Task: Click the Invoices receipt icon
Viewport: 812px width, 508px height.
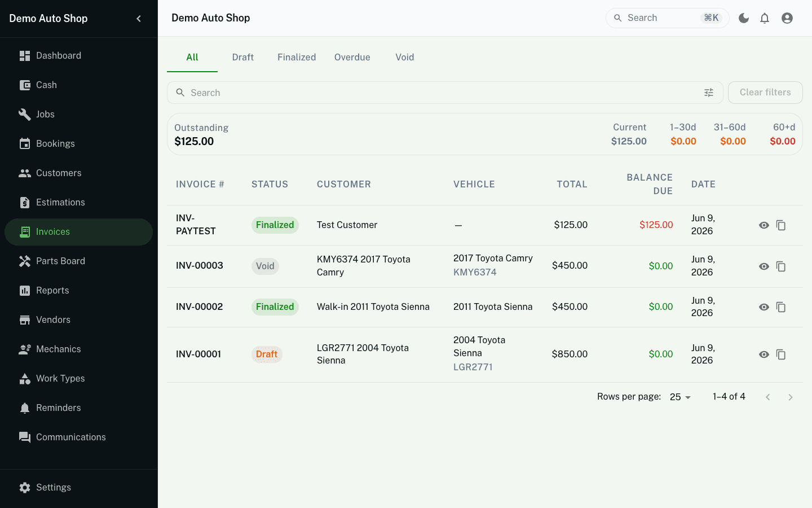Action: pos(25,232)
